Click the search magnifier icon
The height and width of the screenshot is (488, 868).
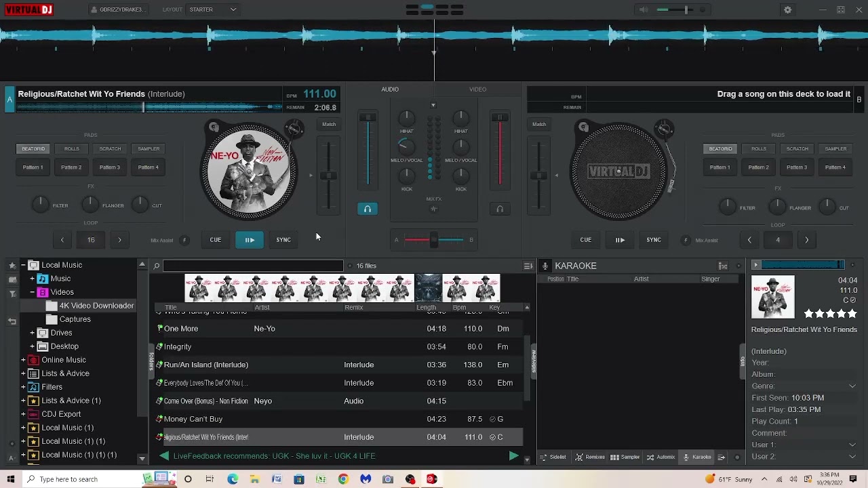[x=156, y=266]
